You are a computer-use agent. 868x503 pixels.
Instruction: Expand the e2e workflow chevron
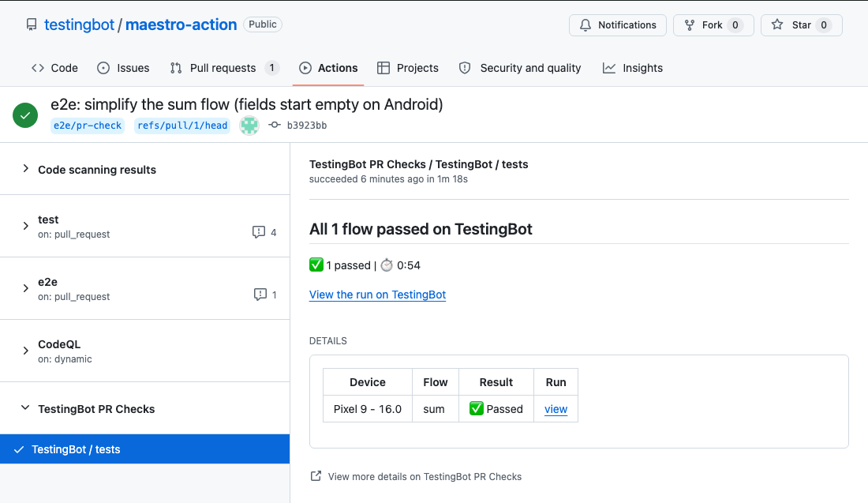pyautogui.click(x=25, y=289)
